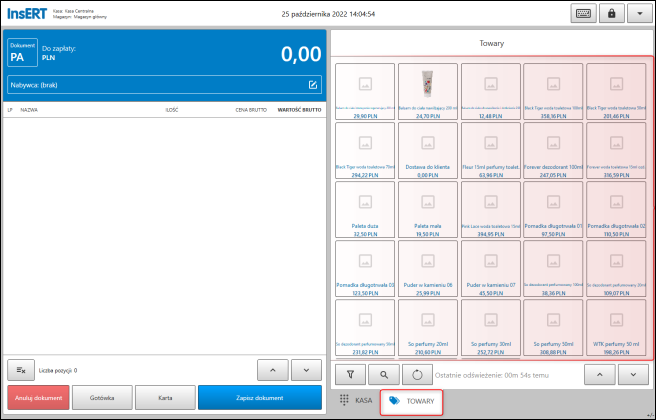Search products with the magnifier icon
656x420 pixels.
[384, 375]
